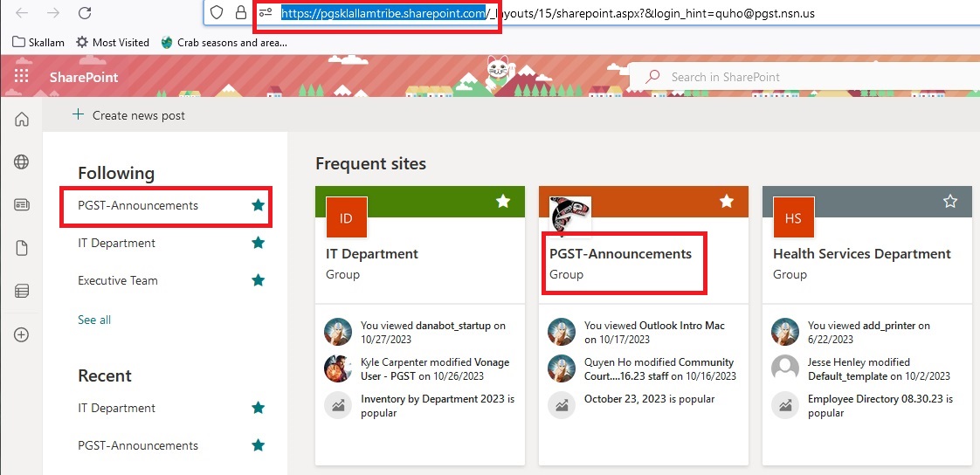Click the HS logo on Health Services card
Screen dimensions: 980x475
pyautogui.click(x=793, y=217)
